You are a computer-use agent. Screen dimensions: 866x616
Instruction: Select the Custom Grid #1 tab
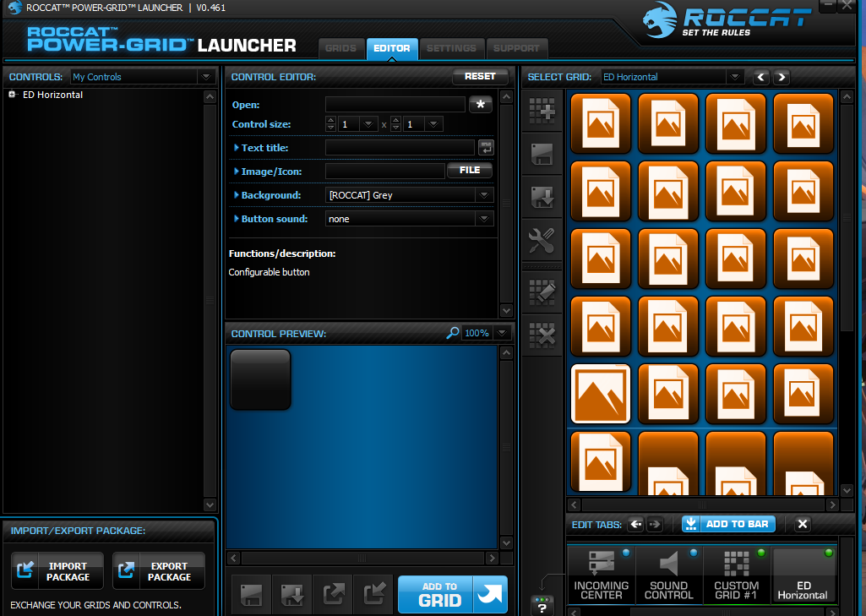736,575
